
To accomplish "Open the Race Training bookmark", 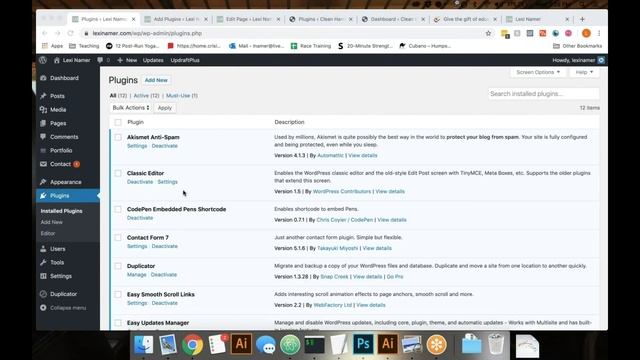I will (311, 46).
